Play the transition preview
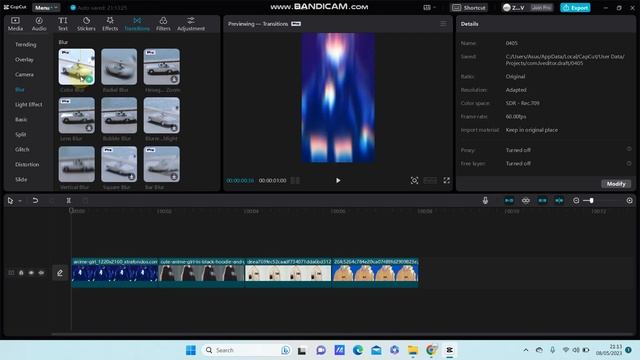Image resolution: width=640 pixels, height=360 pixels. point(338,180)
